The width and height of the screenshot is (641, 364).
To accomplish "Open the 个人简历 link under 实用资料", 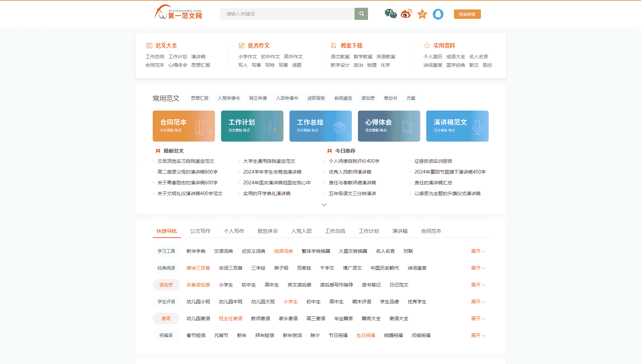I will tap(433, 57).
